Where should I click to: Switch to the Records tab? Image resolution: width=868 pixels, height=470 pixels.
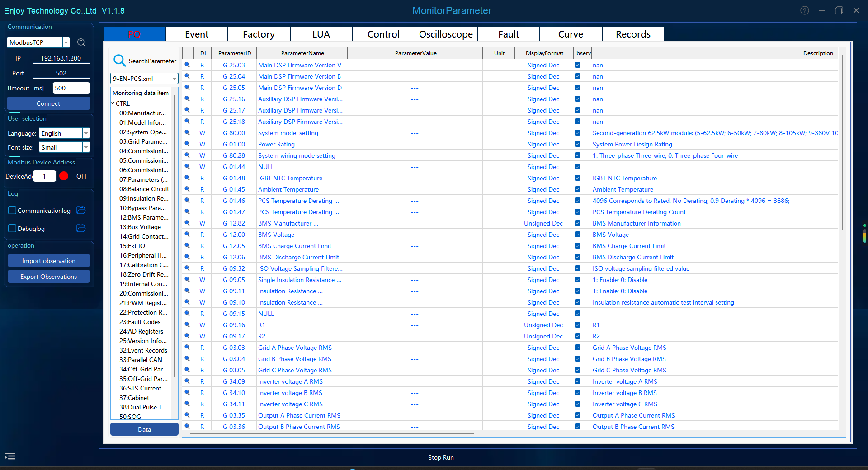point(633,34)
